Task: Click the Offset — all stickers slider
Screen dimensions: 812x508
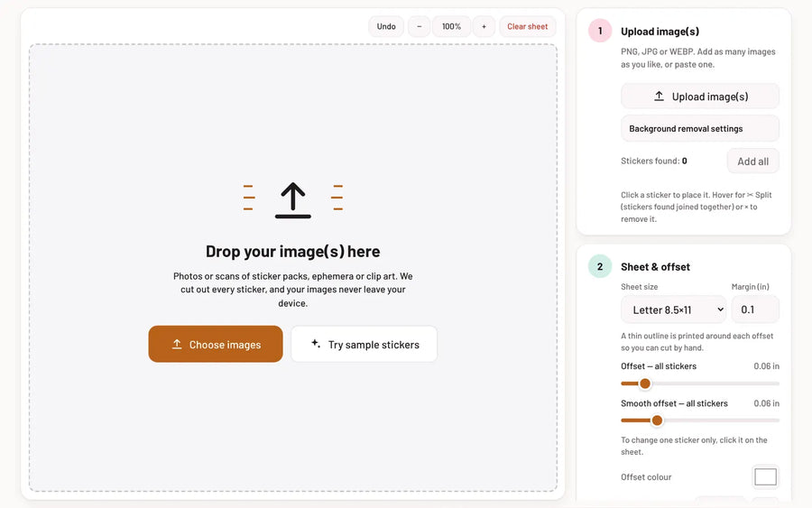Action: point(699,383)
